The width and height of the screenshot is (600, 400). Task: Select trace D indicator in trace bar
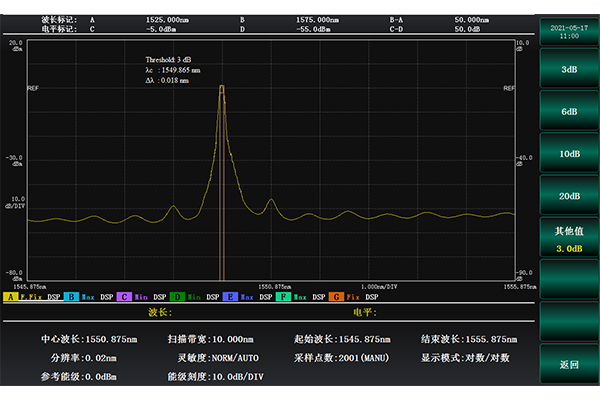(x=176, y=297)
